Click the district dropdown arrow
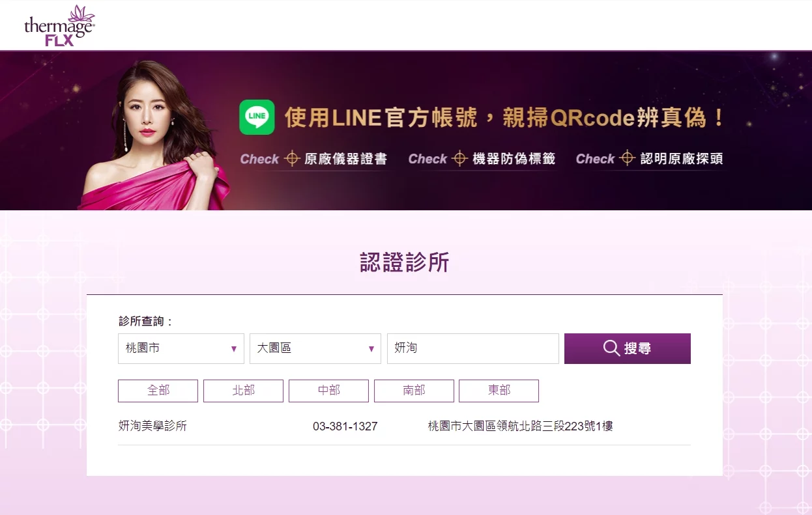Image resolution: width=812 pixels, height=515 pixels. click(x=371, y=349)
